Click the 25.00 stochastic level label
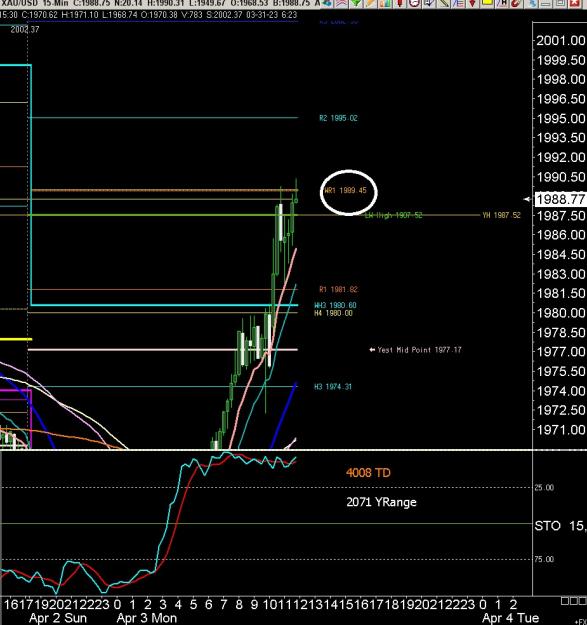This screenshot has height=625, width=587. 544,487
